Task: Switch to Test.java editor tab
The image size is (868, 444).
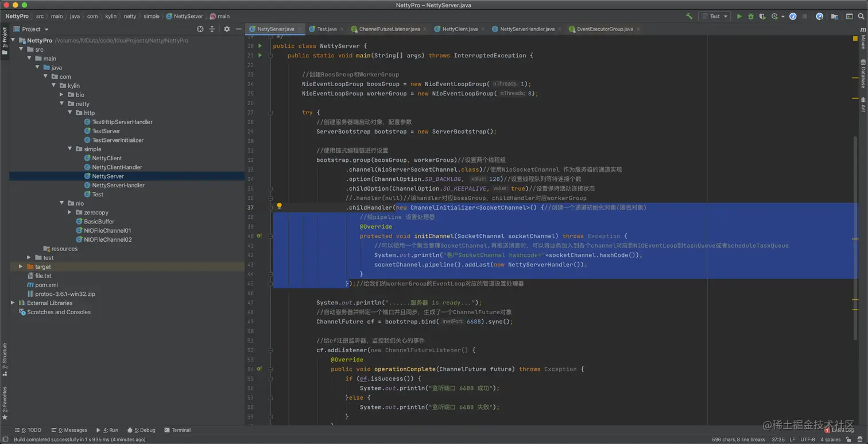Action: point(327,29)
